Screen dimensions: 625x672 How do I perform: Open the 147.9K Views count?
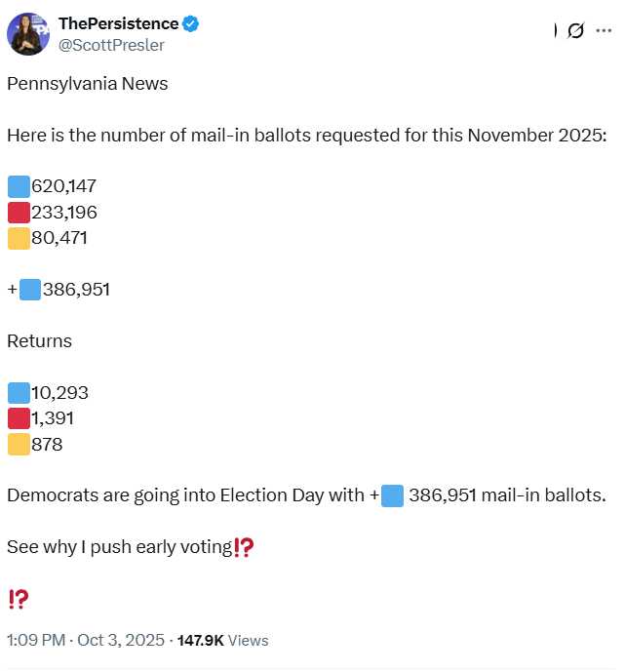pos(222,640)
